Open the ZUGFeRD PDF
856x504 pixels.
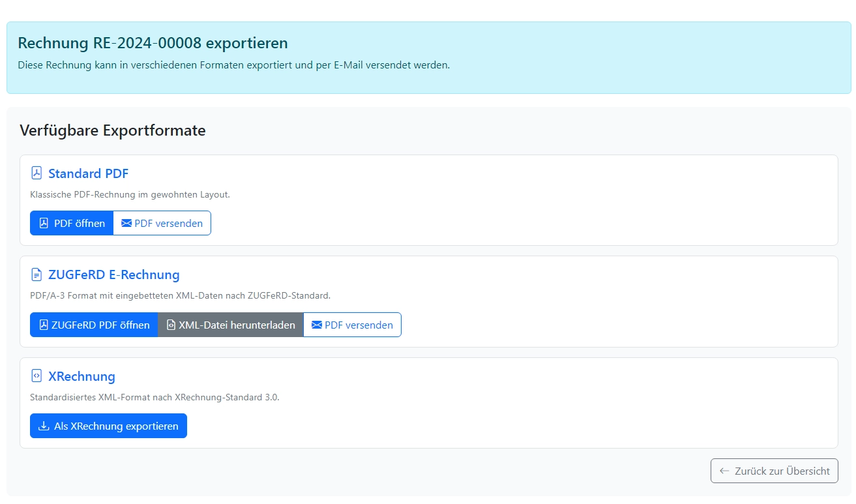pyautogui.click(x=94, y=325)
